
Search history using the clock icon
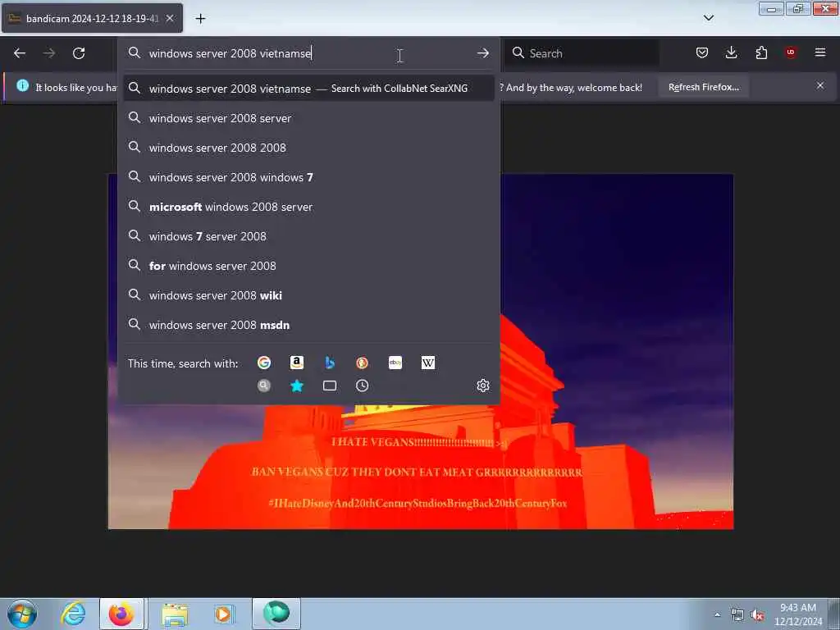tap(362, 386)
